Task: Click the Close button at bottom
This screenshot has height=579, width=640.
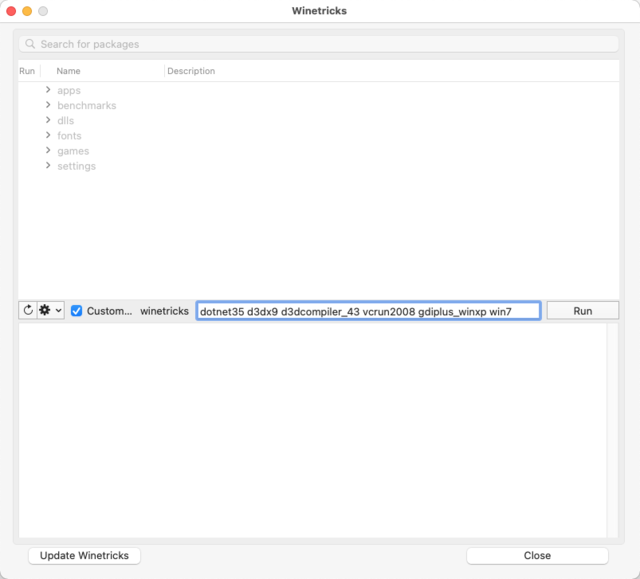Action: pyautogui.click(x=537, y=555)
